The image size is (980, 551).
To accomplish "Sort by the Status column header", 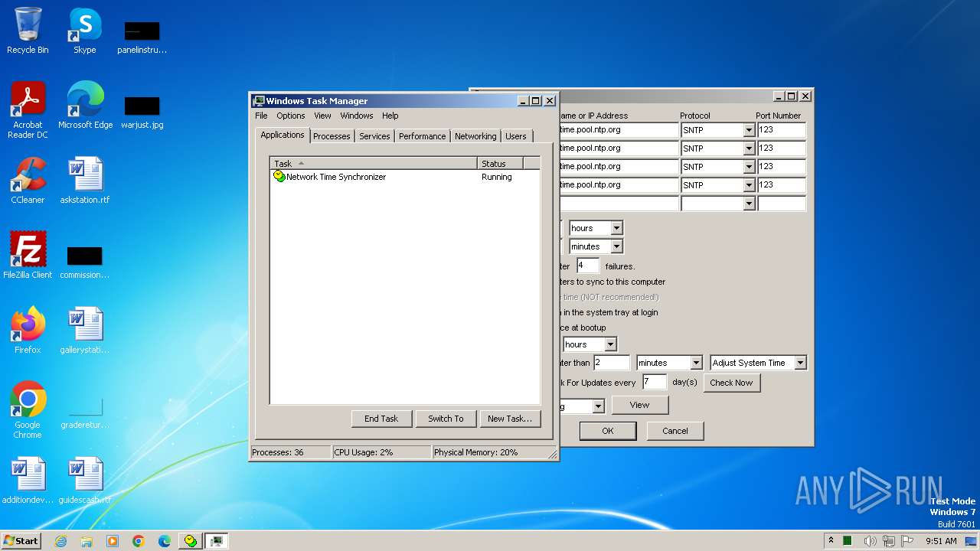I will click(x=500, y=164).
